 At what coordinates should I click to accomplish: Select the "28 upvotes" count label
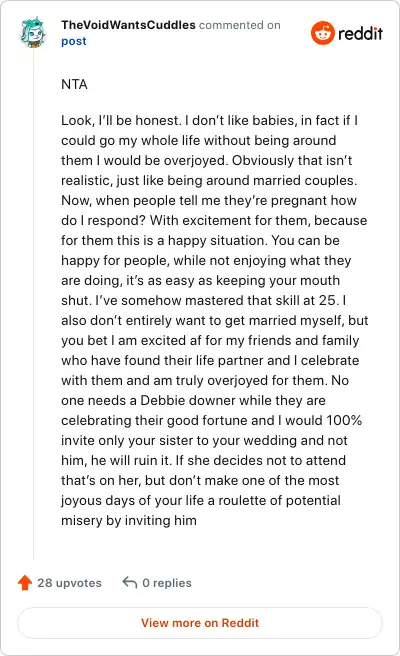tap(69, 582)
